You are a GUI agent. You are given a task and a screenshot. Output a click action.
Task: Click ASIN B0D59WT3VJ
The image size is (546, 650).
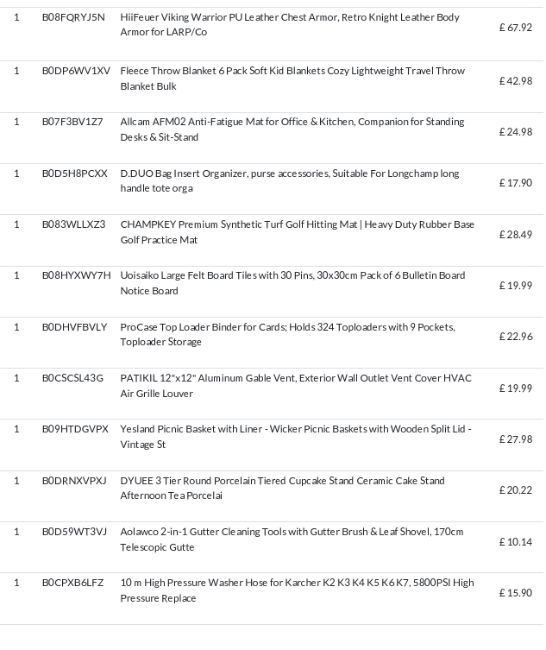tap(74, 531)
